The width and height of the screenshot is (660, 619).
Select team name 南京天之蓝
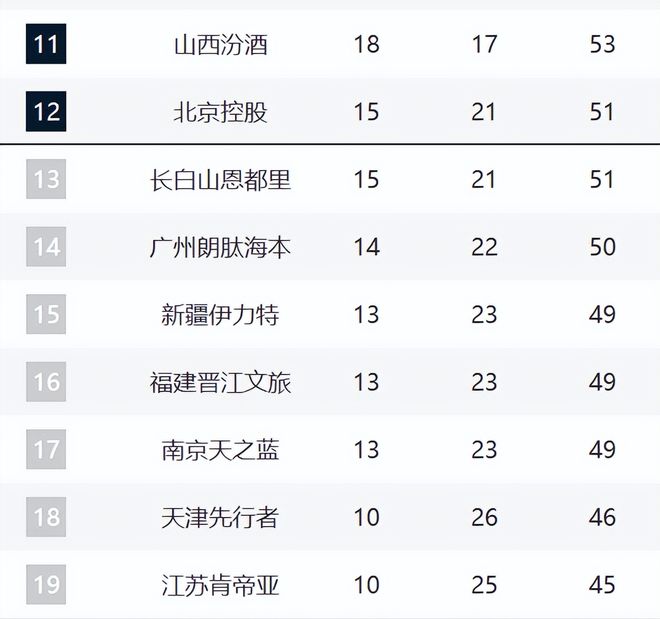tap(220, 450)
